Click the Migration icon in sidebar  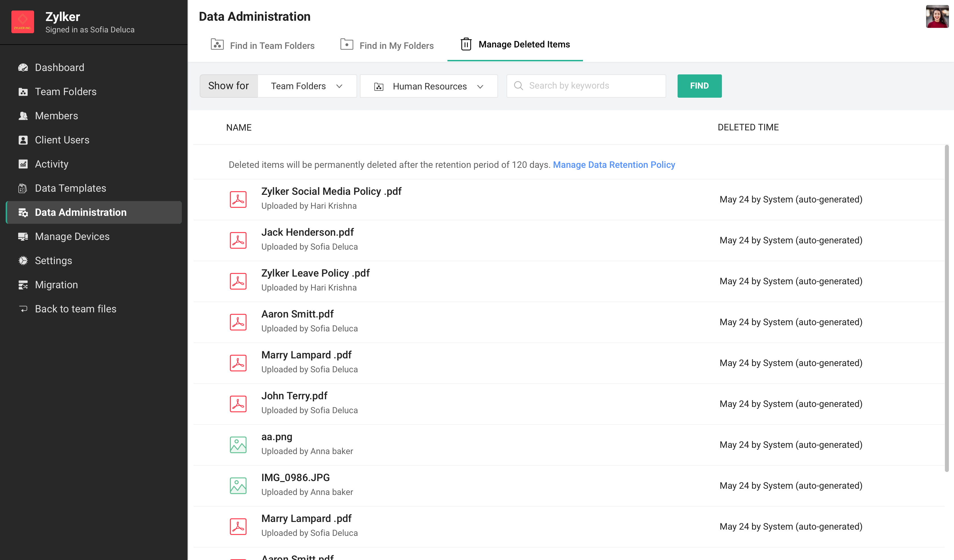pyautogui.click(x=23, y=285)
